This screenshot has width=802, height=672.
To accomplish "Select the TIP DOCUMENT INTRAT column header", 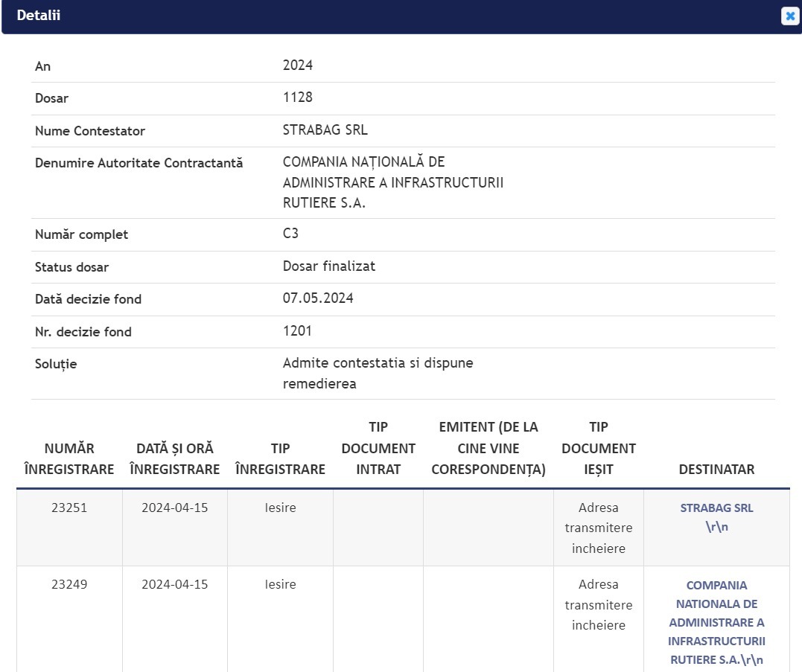I will point(378,448).
